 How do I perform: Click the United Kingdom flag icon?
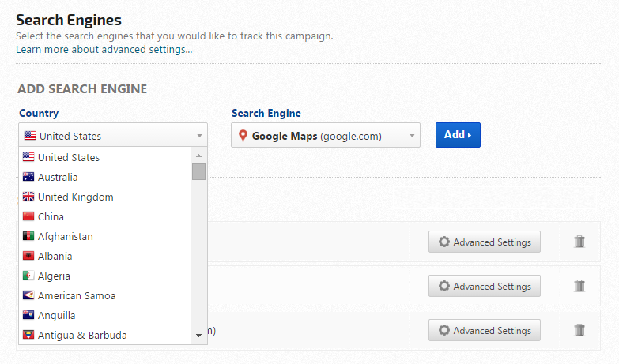pos(28,197)
